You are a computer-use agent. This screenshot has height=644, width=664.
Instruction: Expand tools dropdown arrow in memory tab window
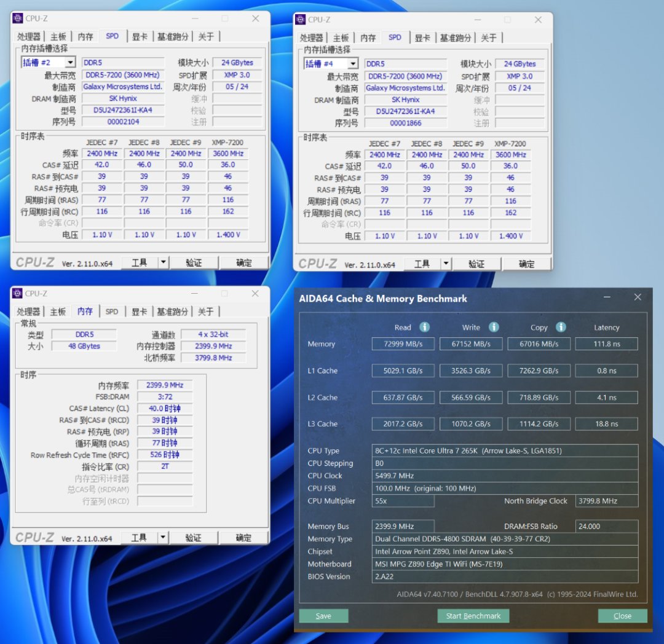click(163, 537)
